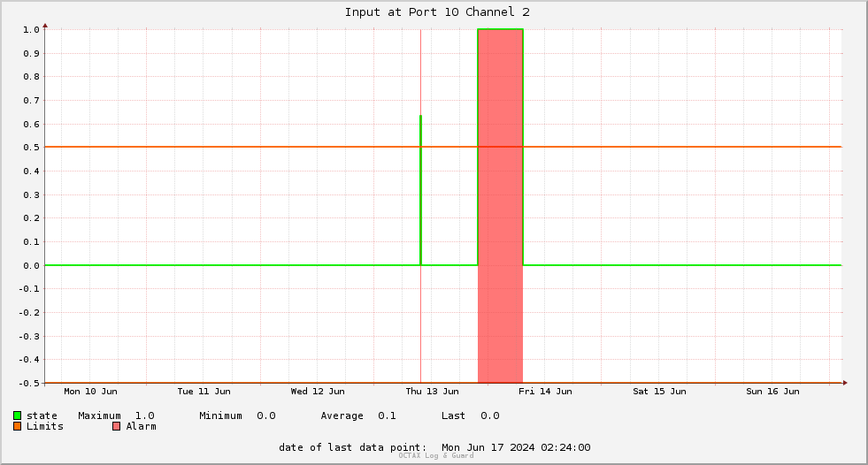Click the 'Fri 14 Jun' axis label

click(545, 392)
